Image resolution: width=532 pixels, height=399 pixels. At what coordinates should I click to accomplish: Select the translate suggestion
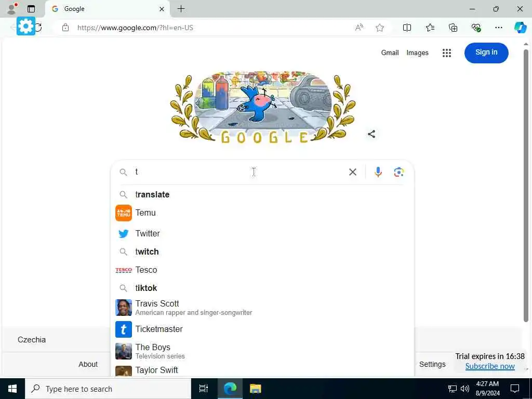click(x=262, y=194)
